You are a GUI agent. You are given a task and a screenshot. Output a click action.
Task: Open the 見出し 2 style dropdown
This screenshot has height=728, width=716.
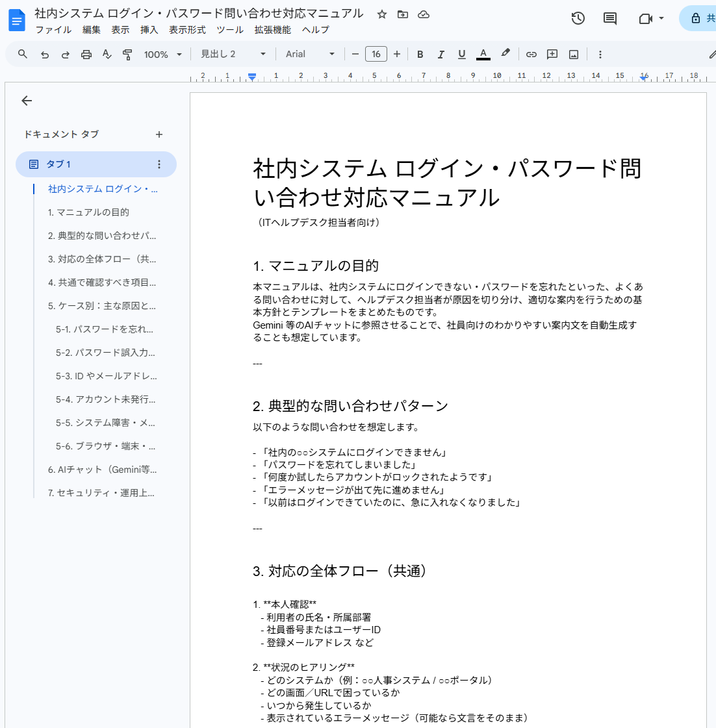[x=233, y=55]
